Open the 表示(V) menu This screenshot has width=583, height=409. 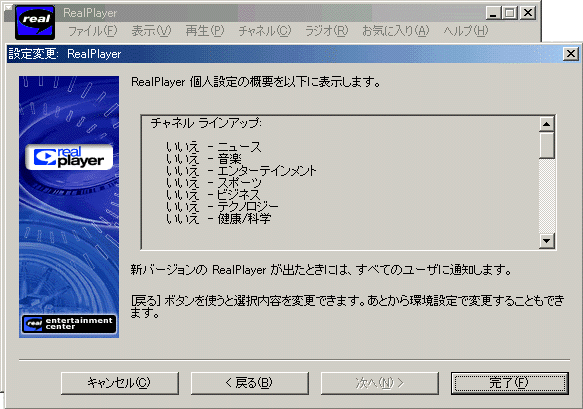coord(151,31)
